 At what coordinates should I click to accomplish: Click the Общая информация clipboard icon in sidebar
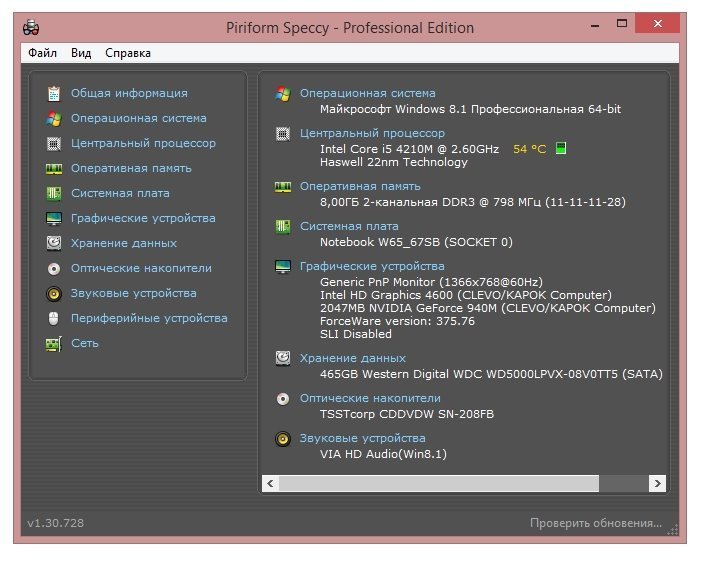(x=54, y=93)
